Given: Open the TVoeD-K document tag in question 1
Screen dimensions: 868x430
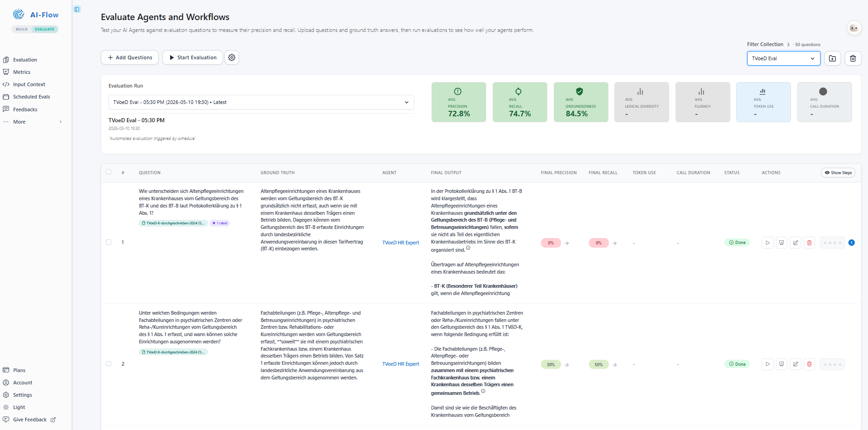Looking at the screenshot, I should click(x=173, y=223).
